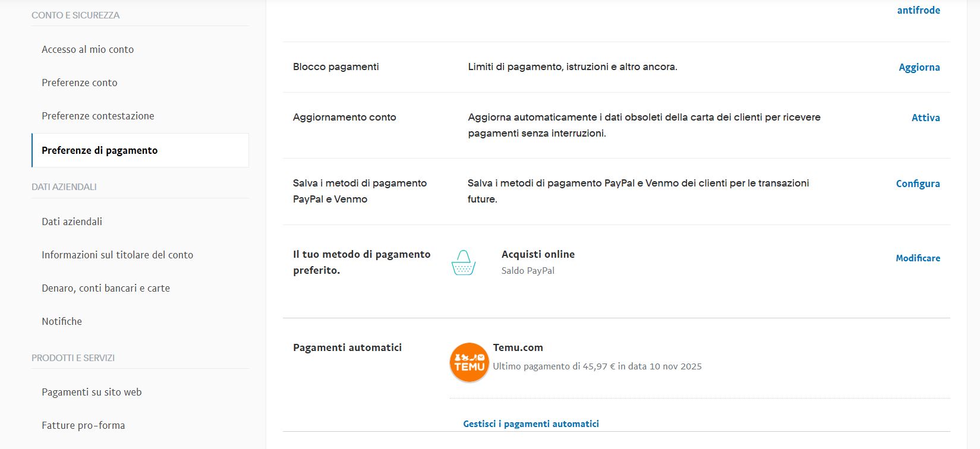Click Attiva for Aggiornamento conto
Image resolution: width=980 pixels, height=449 pixels.
[925, 118]
